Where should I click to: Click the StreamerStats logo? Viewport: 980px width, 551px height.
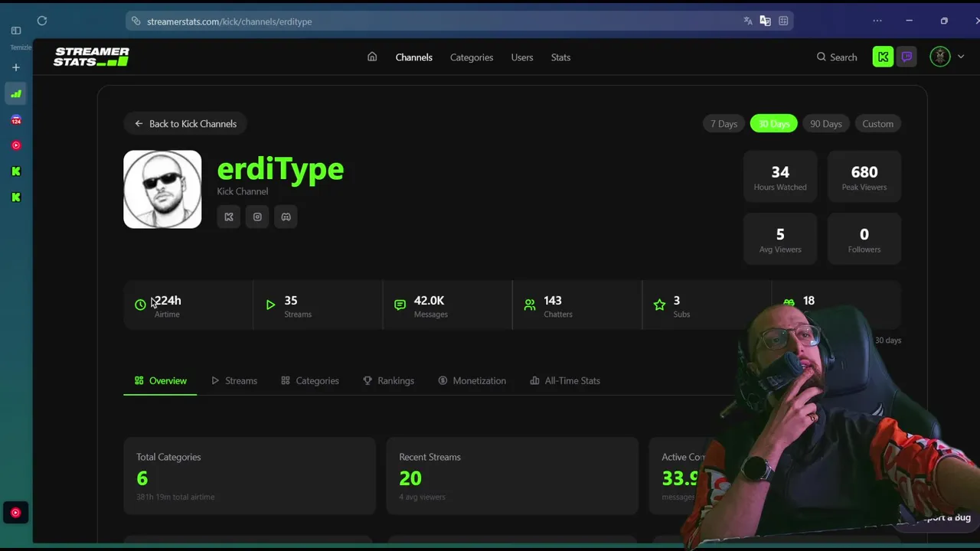click(x=91, y=57)
